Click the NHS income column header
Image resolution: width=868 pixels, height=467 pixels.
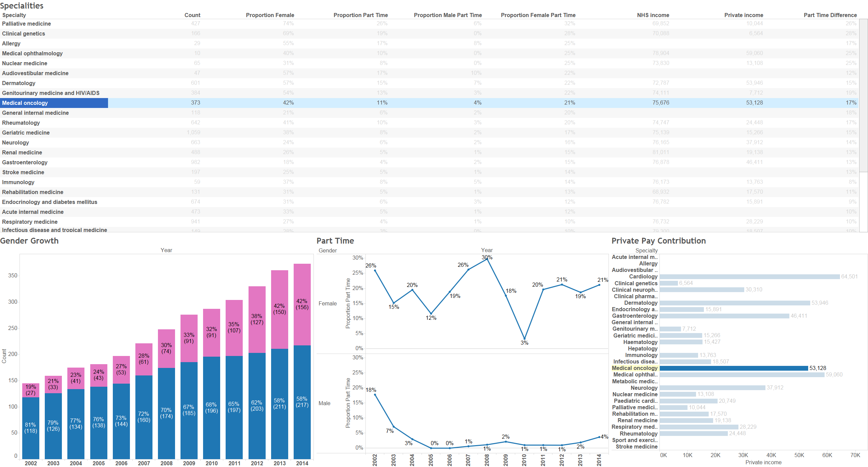pos(653,15)
